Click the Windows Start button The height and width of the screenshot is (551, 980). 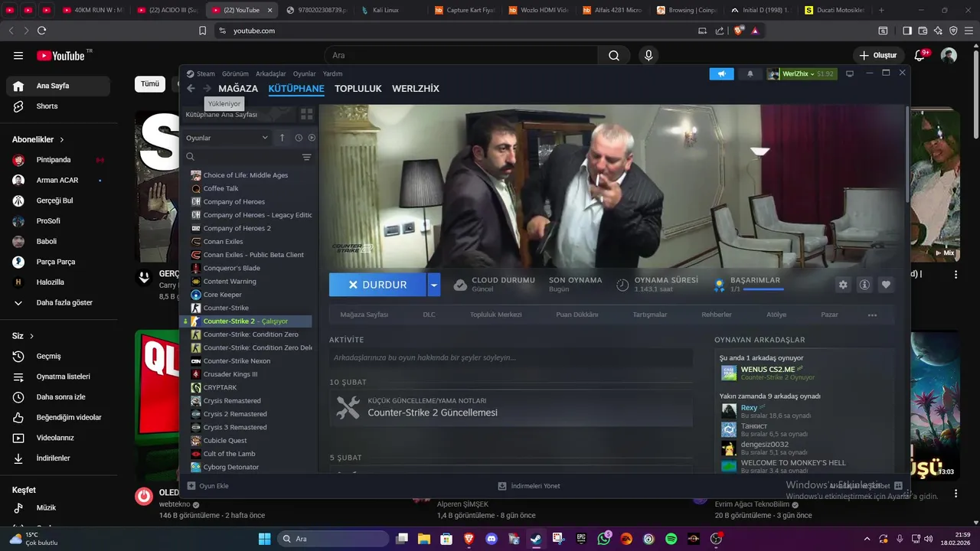pyautogui.click(x=264, y=539)
